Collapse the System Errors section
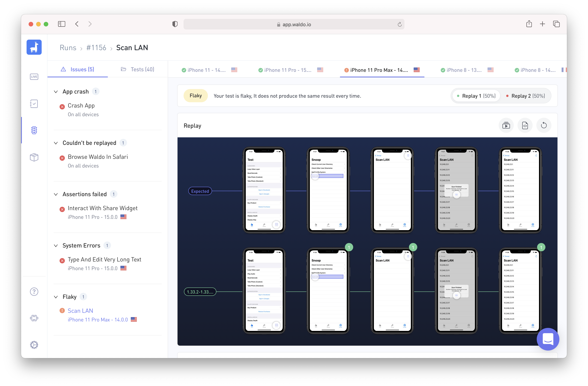Viewport: 588px width, 386px height. 56,246
